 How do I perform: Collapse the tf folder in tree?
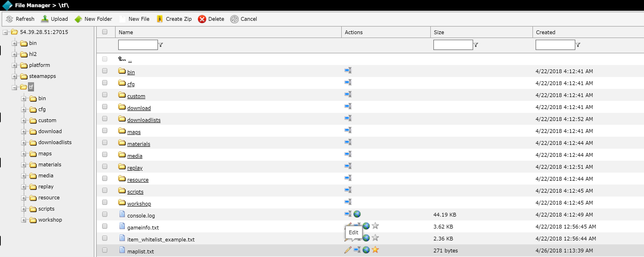coord(15,87)
